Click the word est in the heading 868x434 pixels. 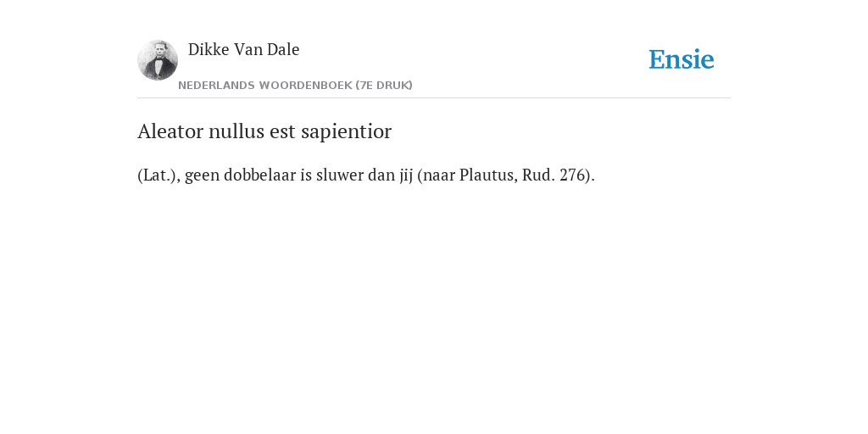click(283, 132)
